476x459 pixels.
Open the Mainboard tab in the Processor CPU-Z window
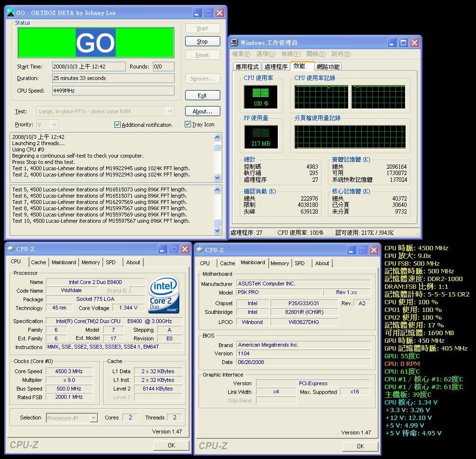point(64,262)
